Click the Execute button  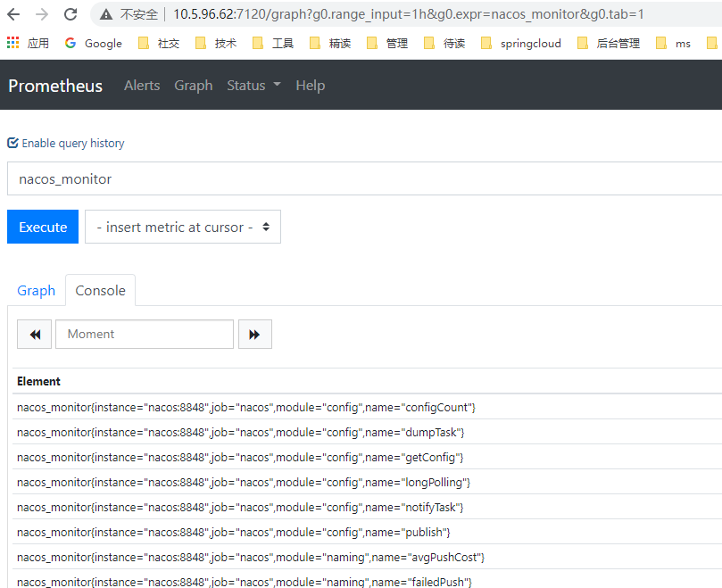43,227
